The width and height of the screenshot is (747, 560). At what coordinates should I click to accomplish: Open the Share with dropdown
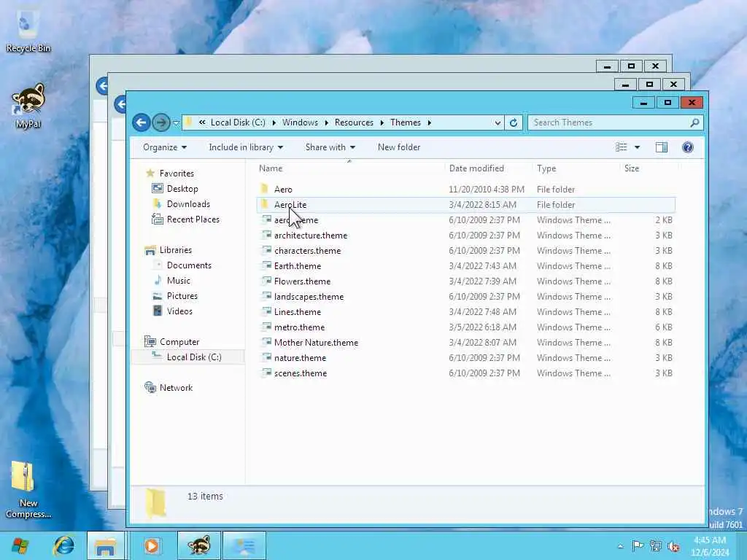[330, 147]
